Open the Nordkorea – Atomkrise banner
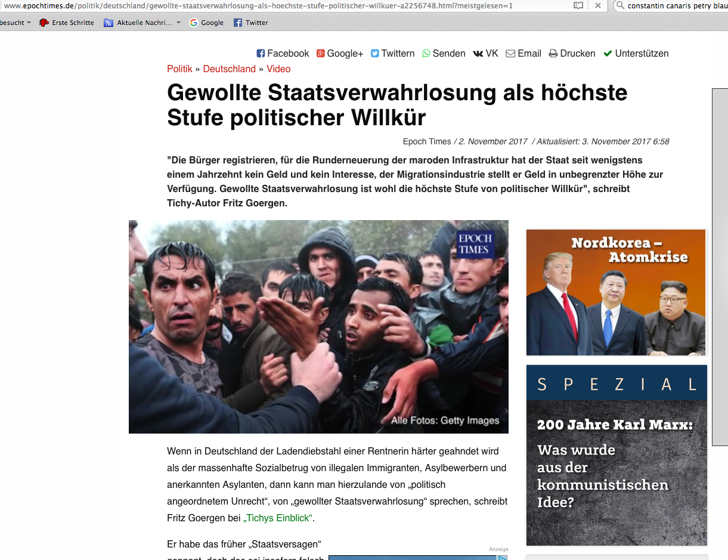The width and height of the screenshot is (728, 560). (616, 292)
